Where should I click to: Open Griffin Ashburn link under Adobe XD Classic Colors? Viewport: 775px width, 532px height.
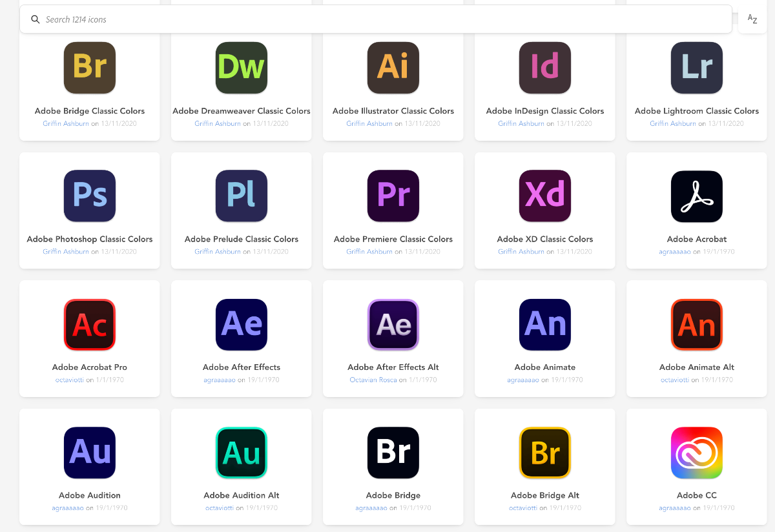(x=521, y=252)
